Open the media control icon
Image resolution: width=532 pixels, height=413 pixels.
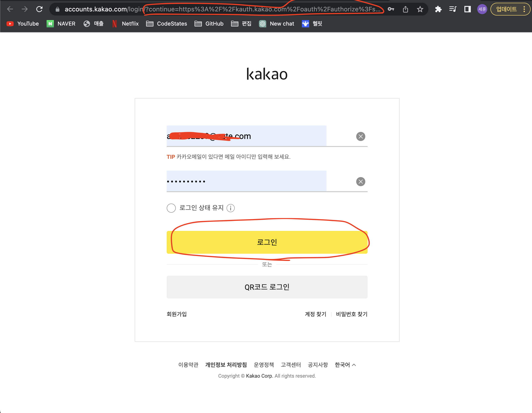tap(453, 9)
